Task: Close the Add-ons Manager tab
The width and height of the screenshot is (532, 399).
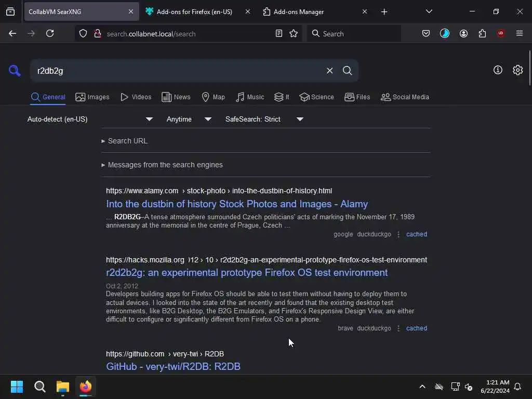Action: click(x=364, y=12)
